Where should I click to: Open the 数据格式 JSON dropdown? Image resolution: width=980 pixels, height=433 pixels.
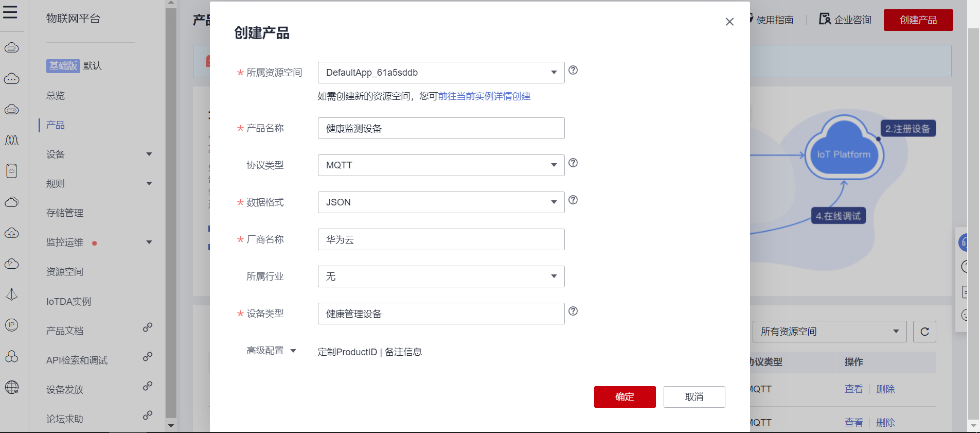(x=441, y=202)
